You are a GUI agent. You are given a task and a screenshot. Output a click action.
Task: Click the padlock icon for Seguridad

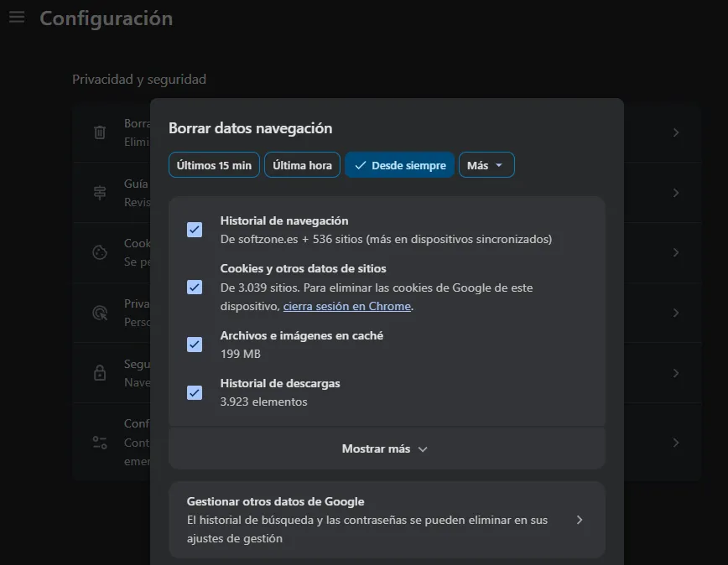click(x=99, y=371)
